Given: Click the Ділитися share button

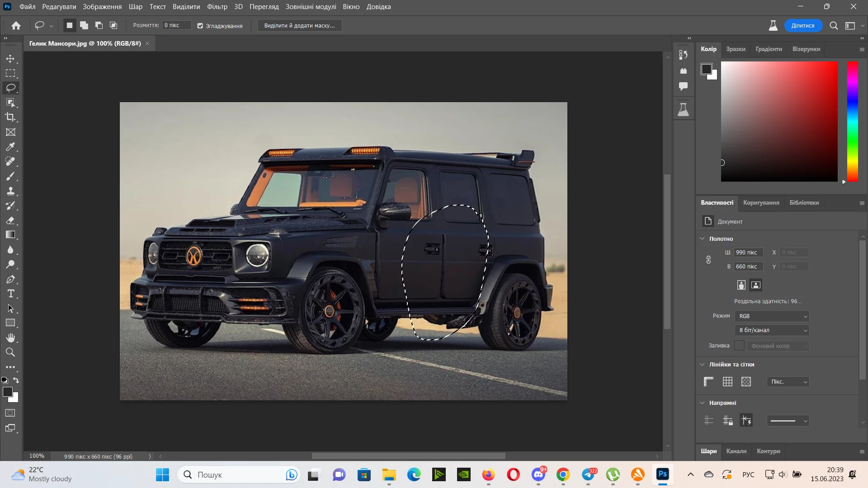Looking at the screenshot, I should (802, 26).
